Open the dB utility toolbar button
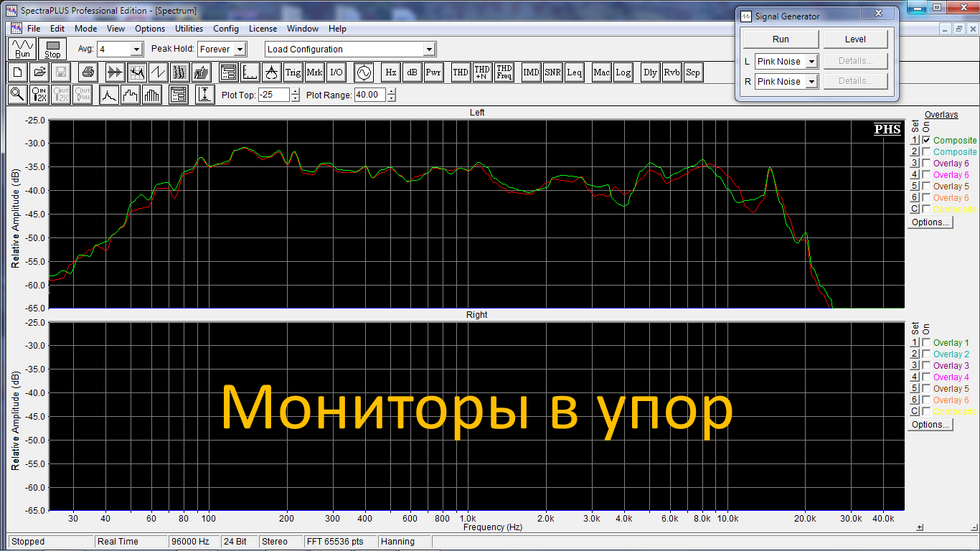Screen dimensions: 980x551 (413, 72)
